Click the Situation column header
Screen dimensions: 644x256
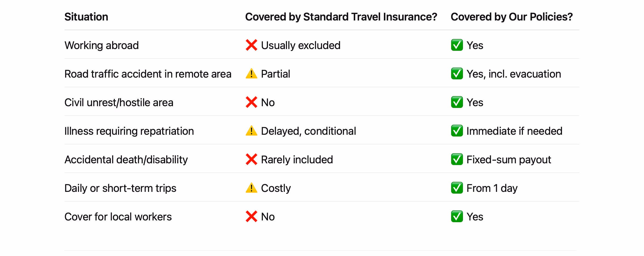(86, 17)
